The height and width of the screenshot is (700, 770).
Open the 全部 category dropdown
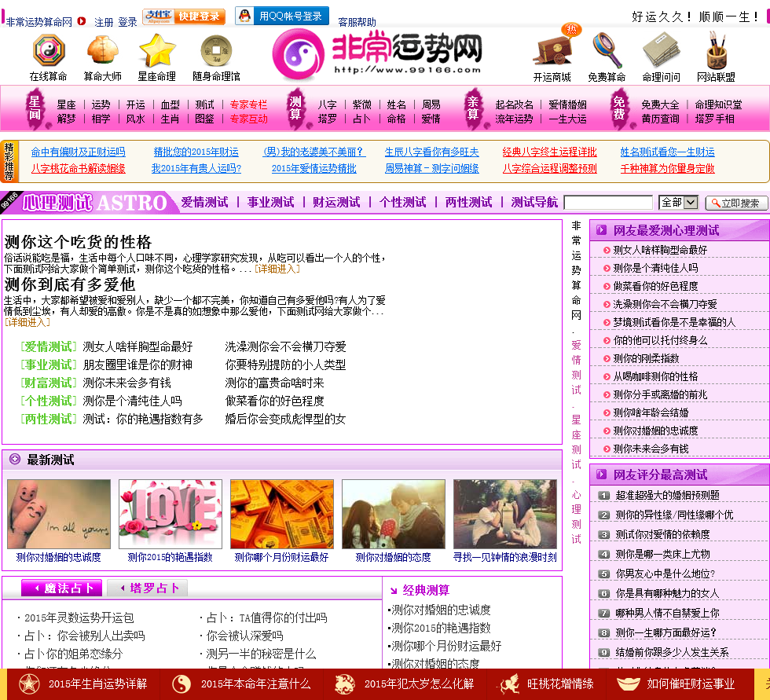click(x=678, y=202)
